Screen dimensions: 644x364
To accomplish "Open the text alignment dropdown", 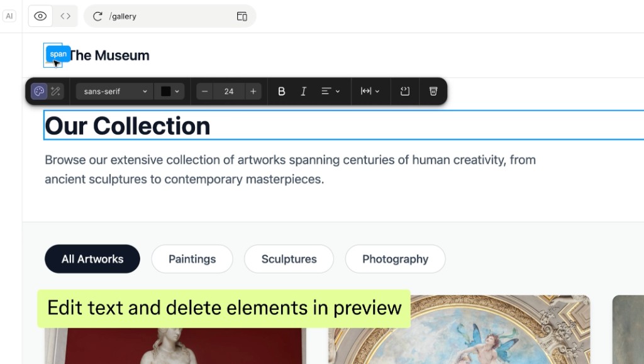I will [x=330, y=91].
